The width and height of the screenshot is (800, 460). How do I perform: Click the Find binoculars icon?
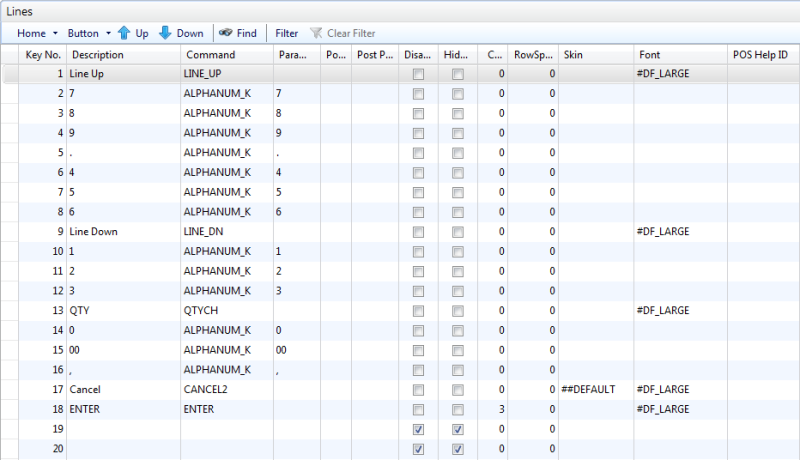[226, 33]
